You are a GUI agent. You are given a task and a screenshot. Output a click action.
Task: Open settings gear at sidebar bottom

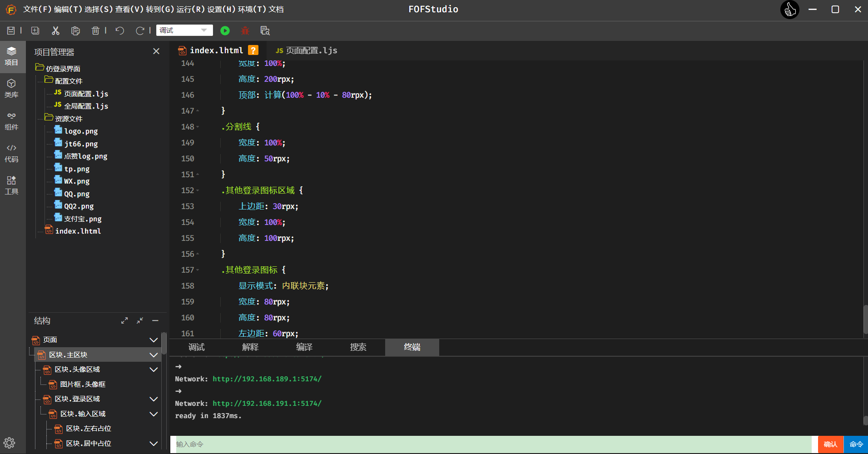click(9, 443)
